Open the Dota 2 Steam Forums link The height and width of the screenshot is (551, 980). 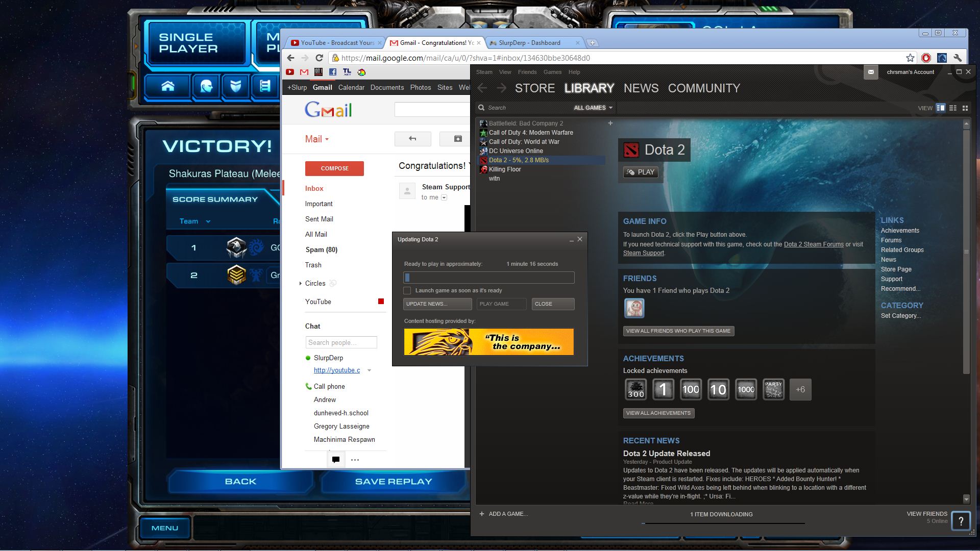pyautogui.click(x=814, y=244)
